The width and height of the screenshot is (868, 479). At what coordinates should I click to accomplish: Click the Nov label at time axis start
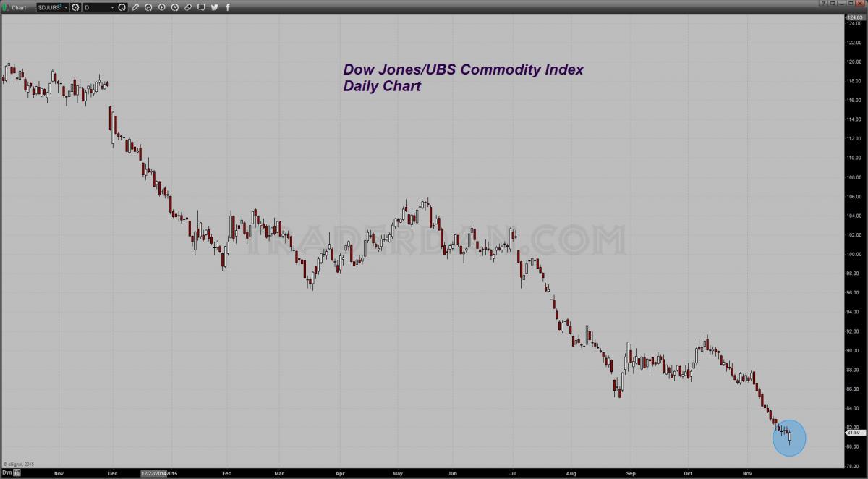(59, 473)
